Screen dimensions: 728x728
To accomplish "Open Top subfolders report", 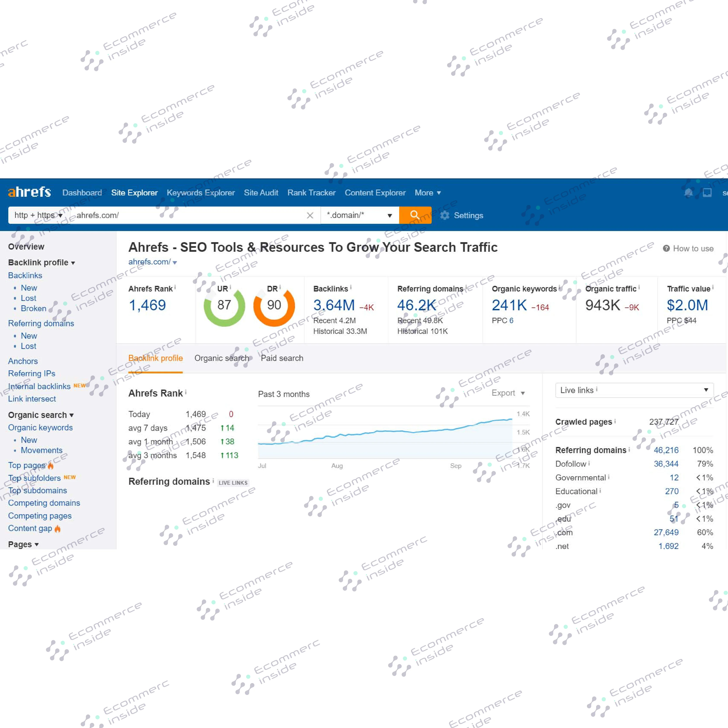I will pos(34,478).
